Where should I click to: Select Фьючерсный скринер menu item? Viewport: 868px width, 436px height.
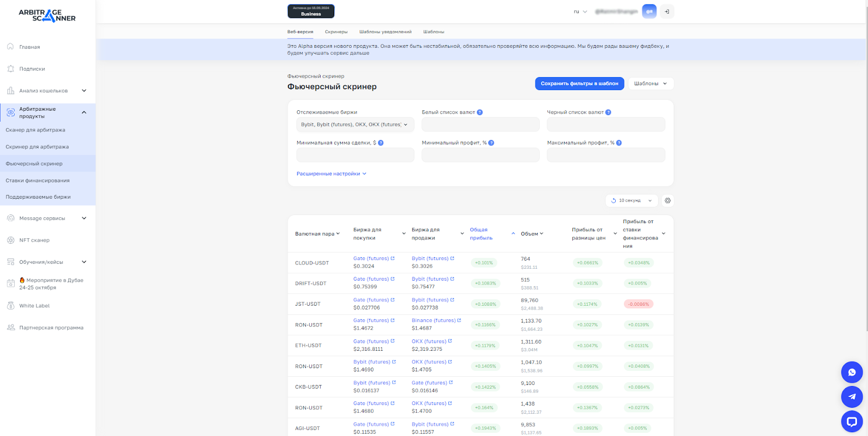pyautogui.click(x=48, y=163)
